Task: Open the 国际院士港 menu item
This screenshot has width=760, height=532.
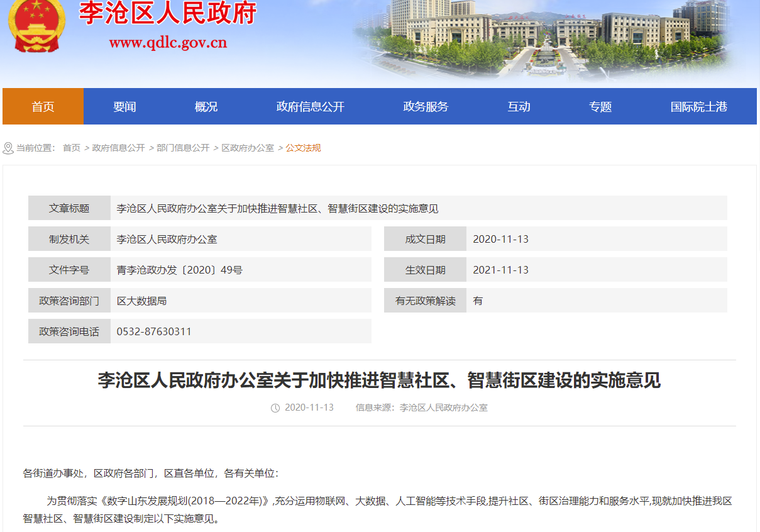Action: 698,107
